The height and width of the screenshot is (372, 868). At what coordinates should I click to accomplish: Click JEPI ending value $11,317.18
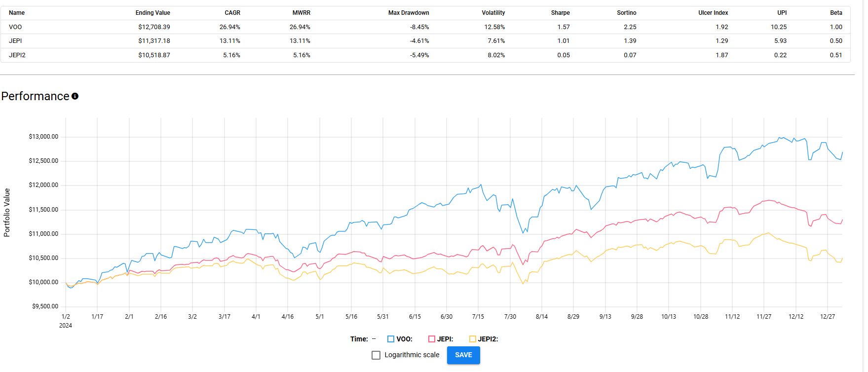point(154,41)
